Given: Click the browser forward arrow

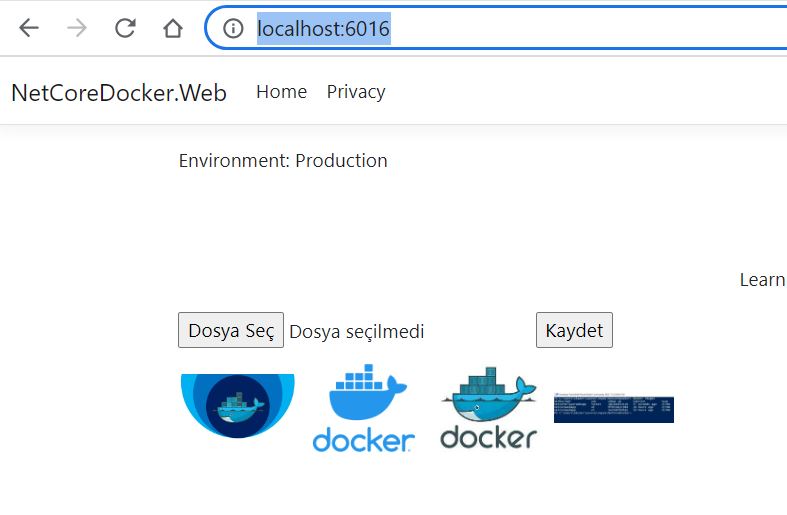Looking at the screenshot, I should pyautogui.click(x=77, y=28).
